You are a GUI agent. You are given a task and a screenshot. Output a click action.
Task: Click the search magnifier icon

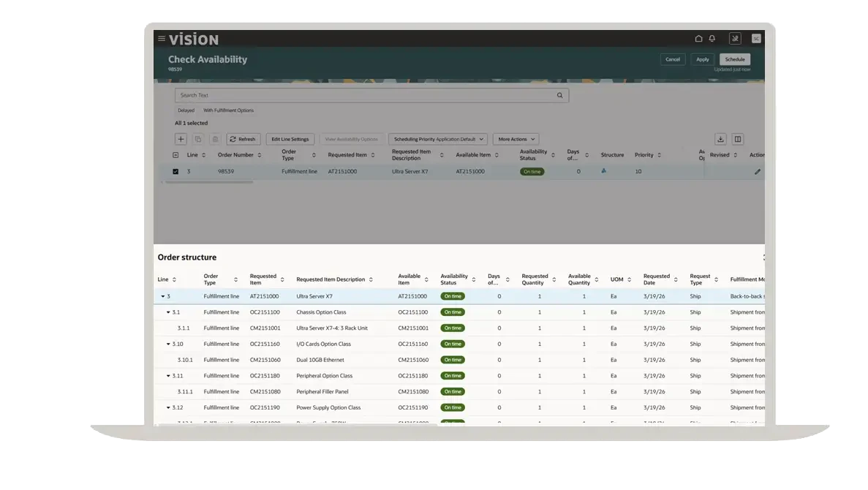(x=560, y=95)
